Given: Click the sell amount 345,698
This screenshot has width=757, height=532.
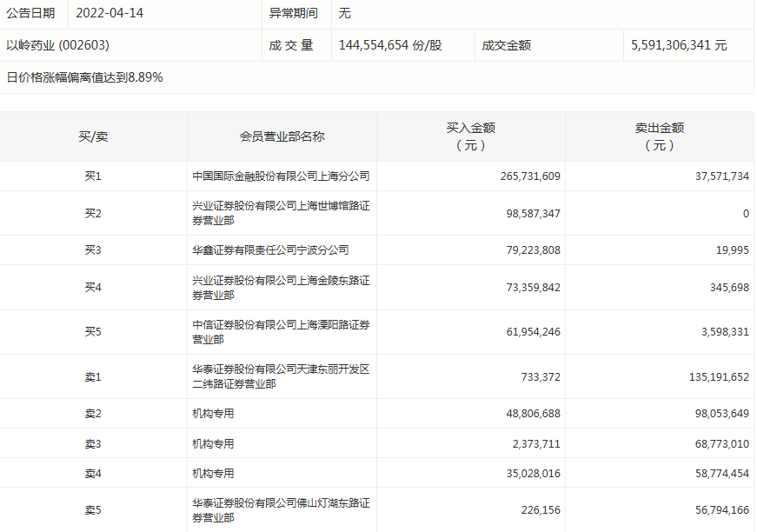Looking at the screenshot, I should (x=729, y=288).
